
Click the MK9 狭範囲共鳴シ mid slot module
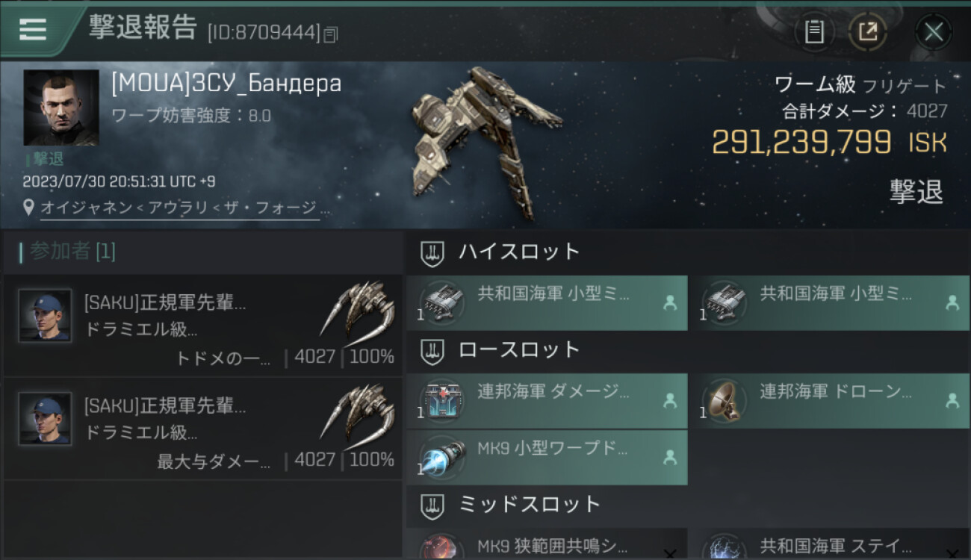pos(547,544)
